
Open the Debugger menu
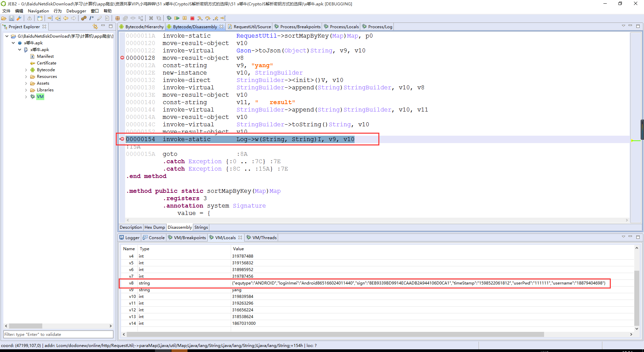pos(76,11)
